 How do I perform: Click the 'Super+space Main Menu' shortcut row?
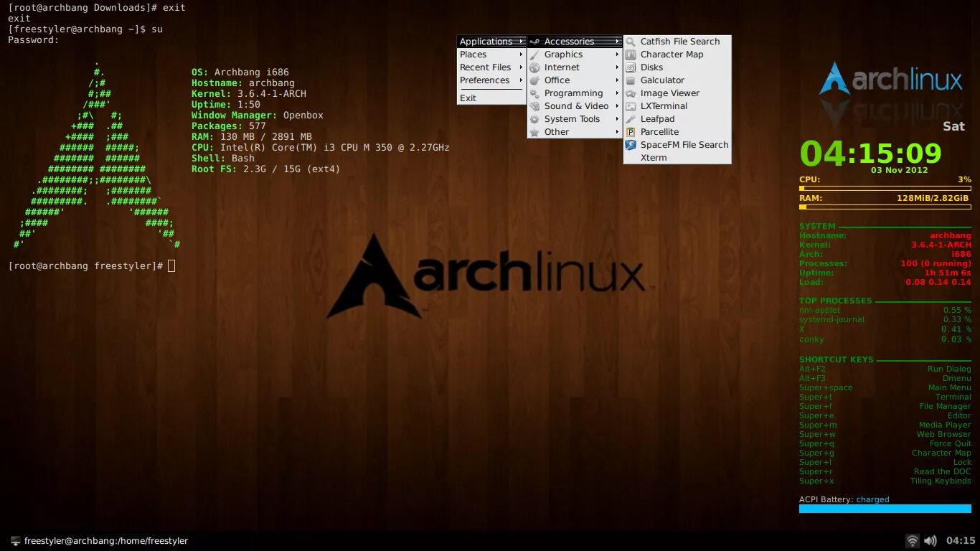click(x=885, y=387)
